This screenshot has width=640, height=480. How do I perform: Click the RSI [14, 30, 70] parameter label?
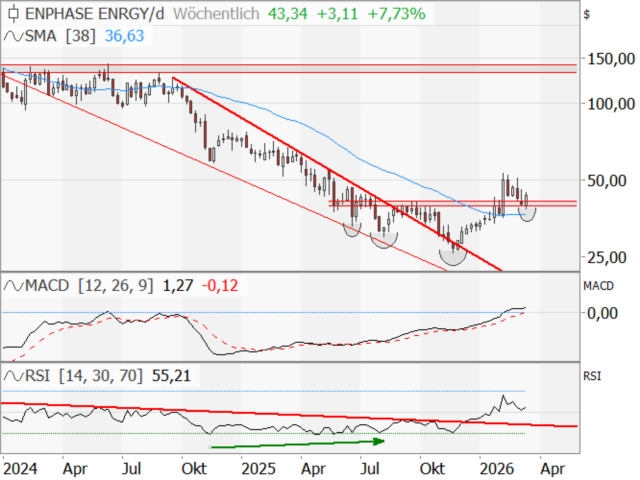pyautogui.click(x=84, y=376)
